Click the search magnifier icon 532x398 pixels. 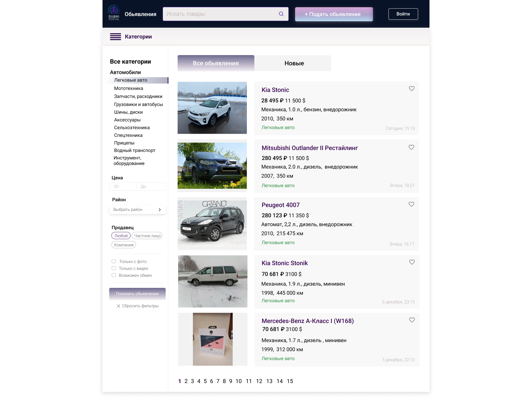click(281, 14)
